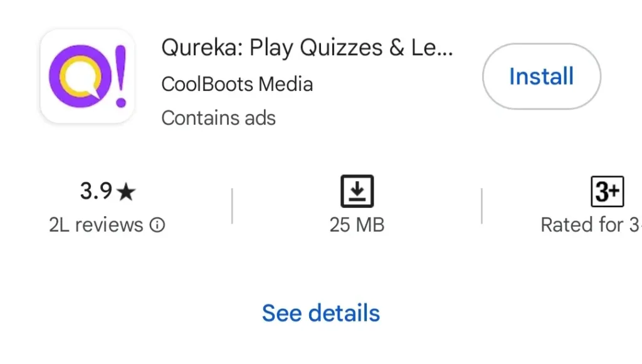Tap the circular info tooltip beside reviews
Viewport: 642px width, 364px height.
[x=159, y=225]
